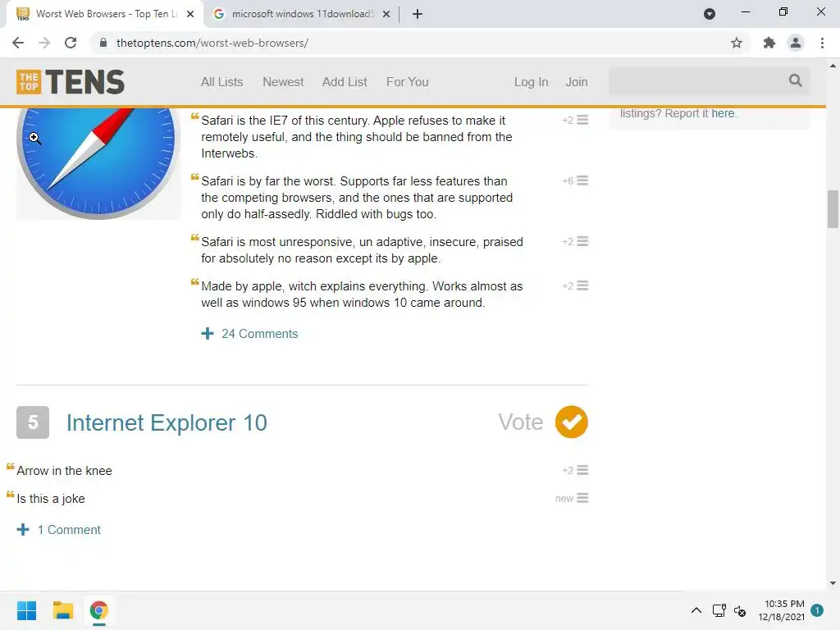Open the Newest navigation item
The width and height of the screenshot is (840, 630).
[x=283, y=82]
